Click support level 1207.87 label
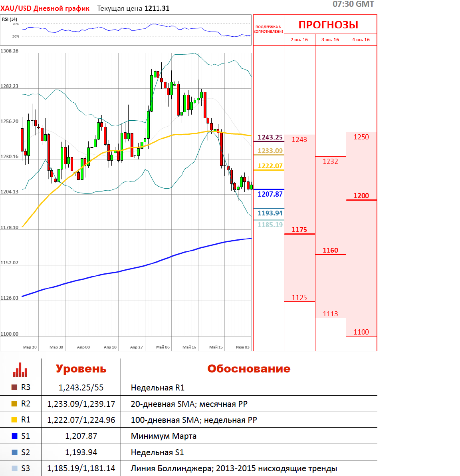 (x=270, y=194)
